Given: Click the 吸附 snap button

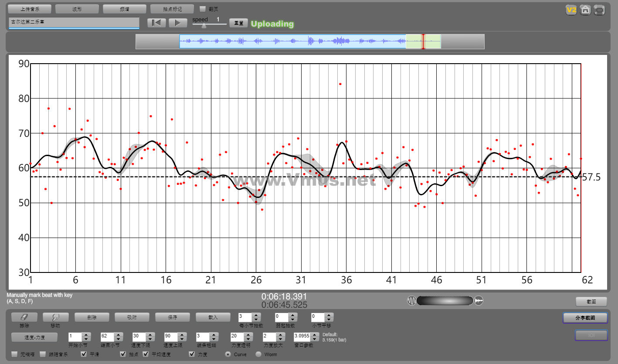Looking at the screenshot, I should (x=132, y=317).
